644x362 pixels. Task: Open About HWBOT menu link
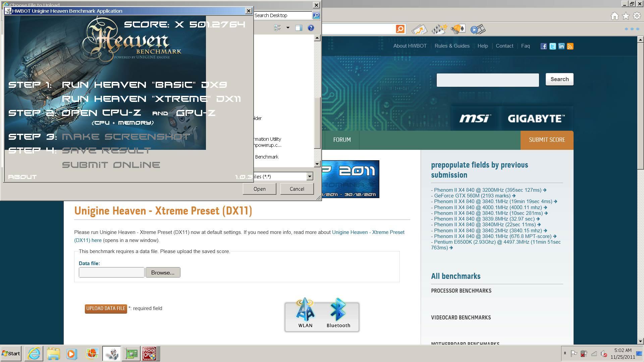[x=410, y=46]
